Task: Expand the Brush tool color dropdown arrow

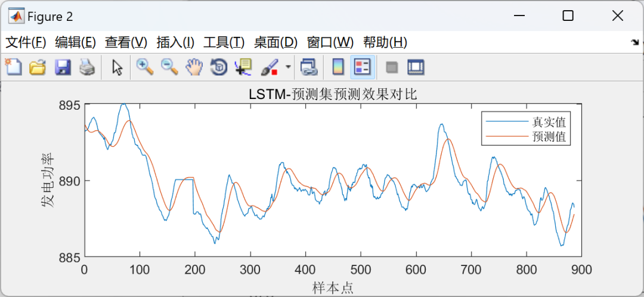Action: (289, 67)
